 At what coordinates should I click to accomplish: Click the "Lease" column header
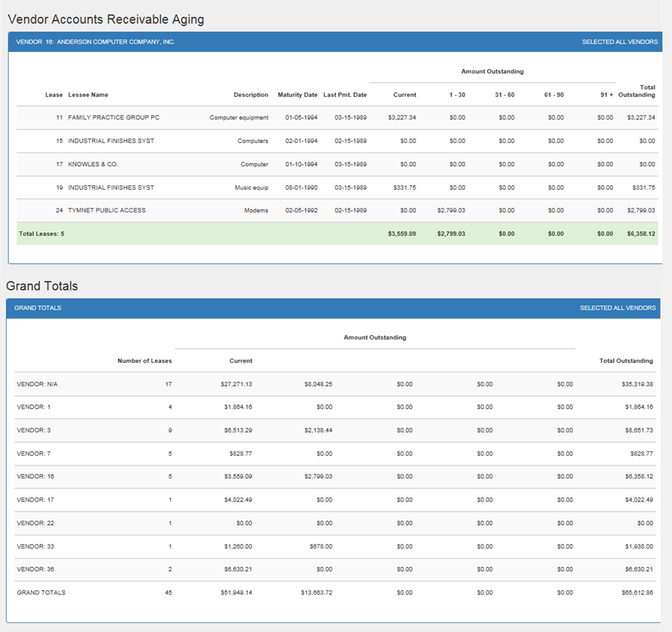[54, 95]
